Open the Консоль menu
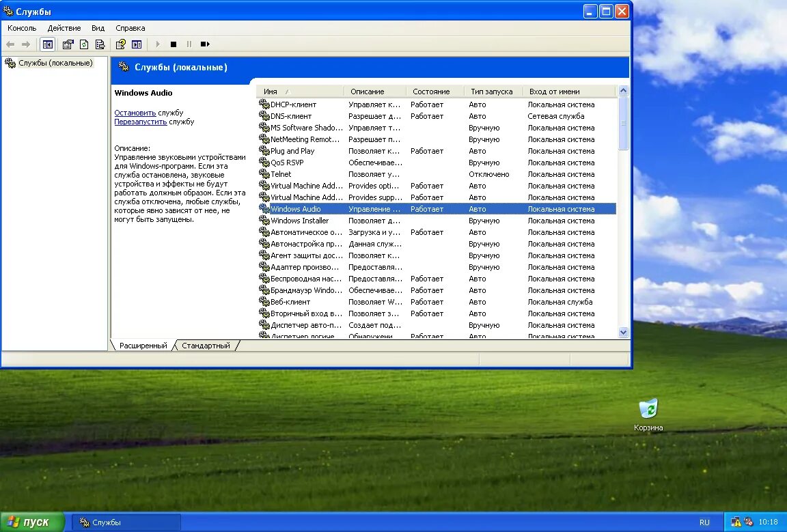This screenshot has width=787, height=532. 22,28
